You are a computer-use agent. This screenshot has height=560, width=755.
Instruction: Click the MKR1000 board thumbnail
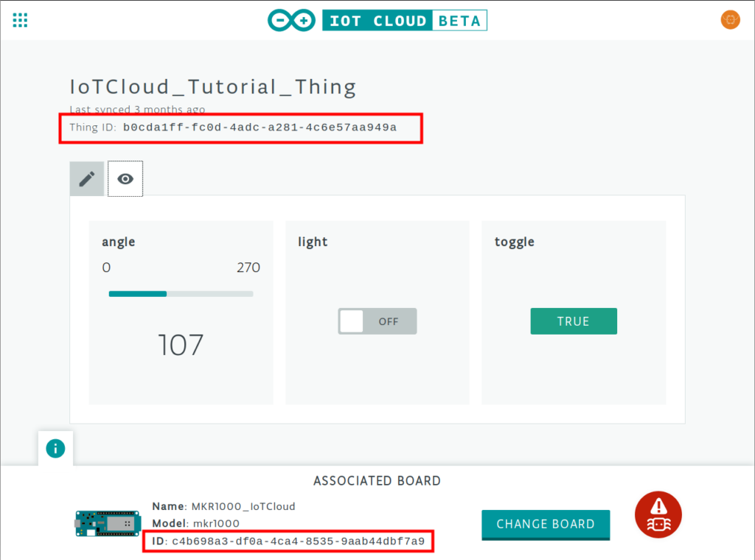[108, 523]
